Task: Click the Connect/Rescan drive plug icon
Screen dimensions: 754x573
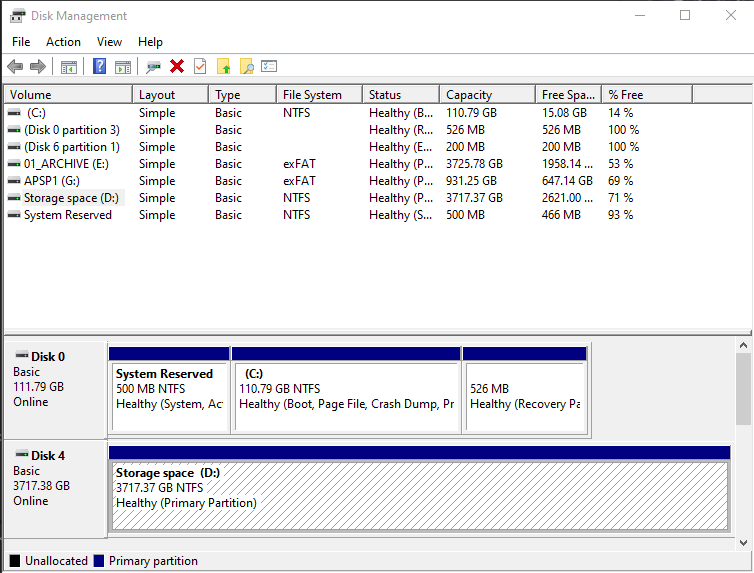Action: [x=153, y=67]
